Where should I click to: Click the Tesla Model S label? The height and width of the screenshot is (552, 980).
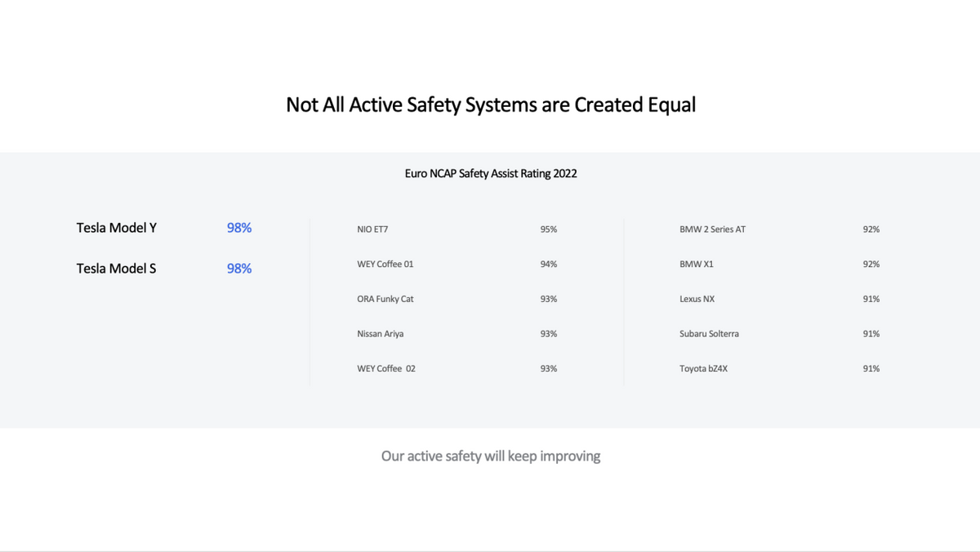pos(116,268)
